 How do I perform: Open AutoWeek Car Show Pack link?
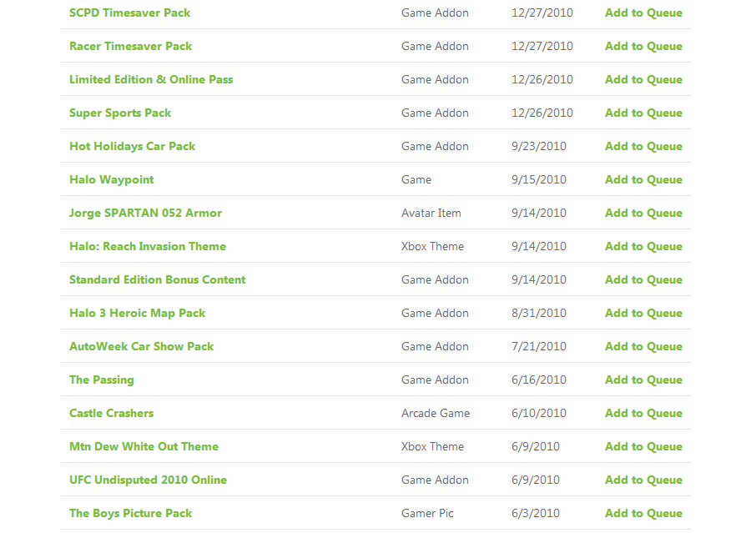[141, 346]
